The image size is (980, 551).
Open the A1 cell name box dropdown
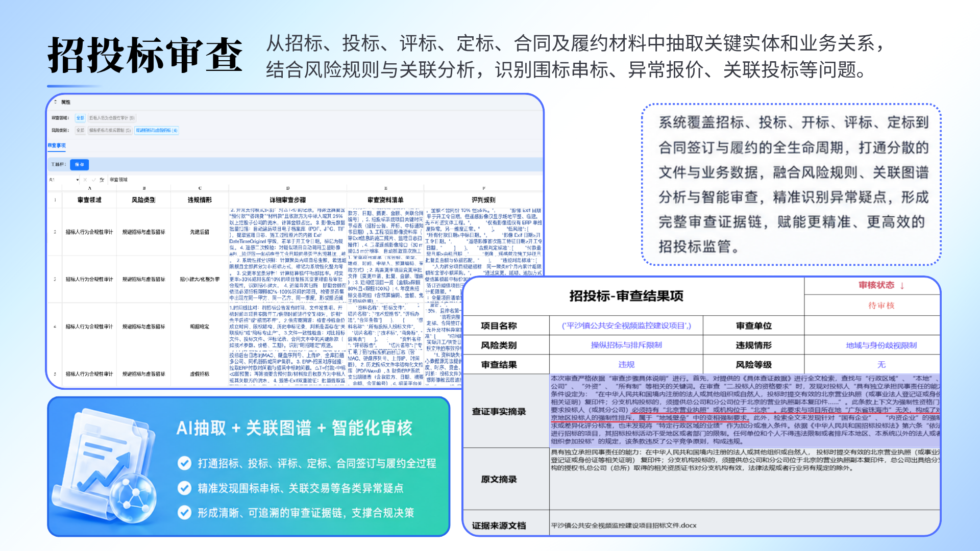click(x=78, y=180)
